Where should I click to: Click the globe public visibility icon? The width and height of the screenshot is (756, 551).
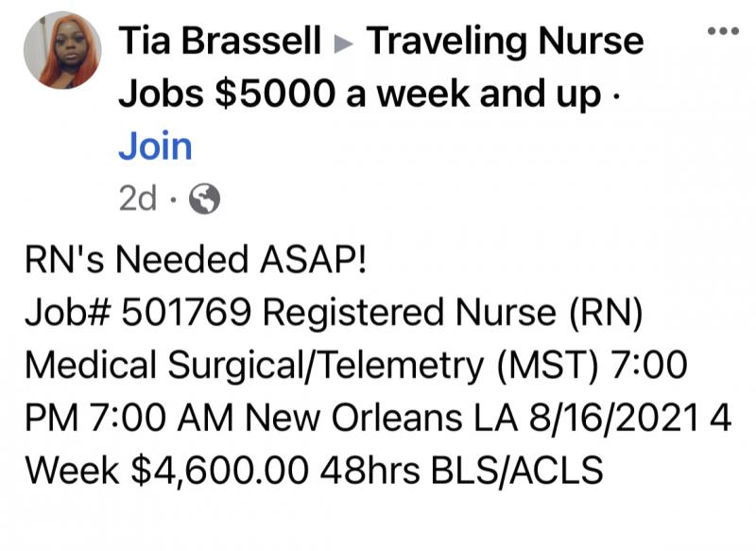(204, 198)
